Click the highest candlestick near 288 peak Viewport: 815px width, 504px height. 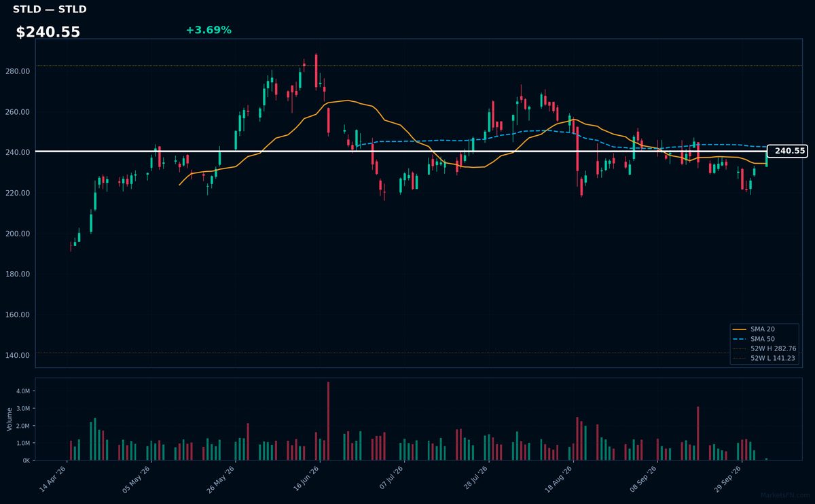[x=316, y=71]
